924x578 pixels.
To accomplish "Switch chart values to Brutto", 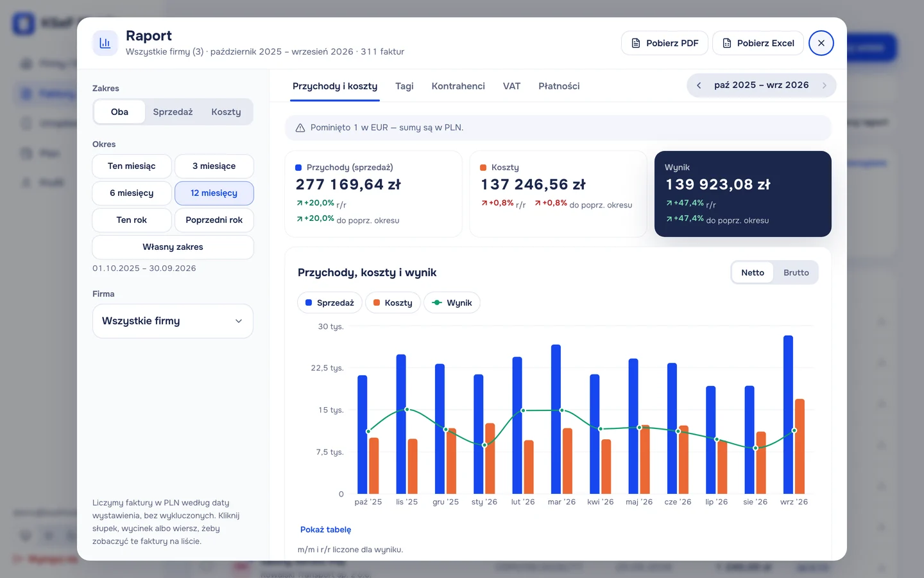I will click(796, 272).
